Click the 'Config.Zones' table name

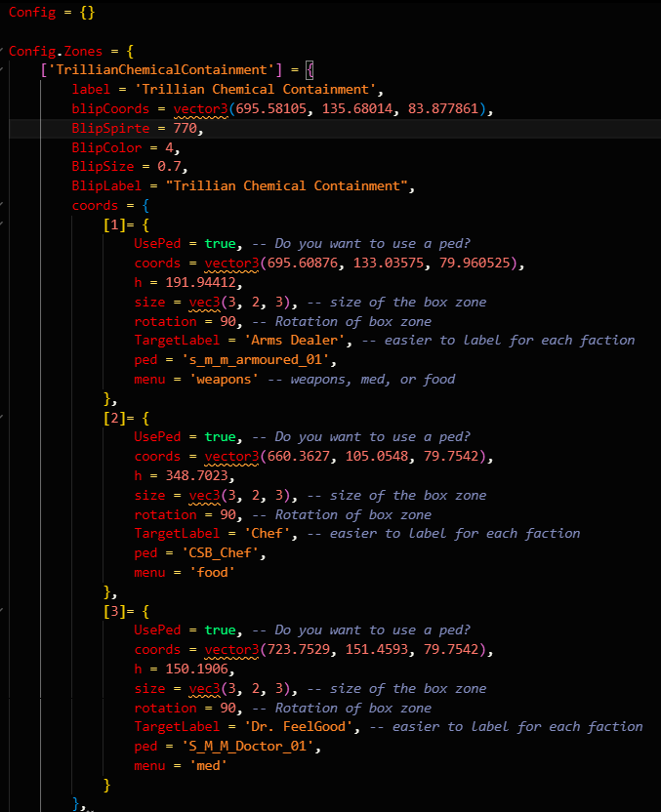(x=56, y=51)
